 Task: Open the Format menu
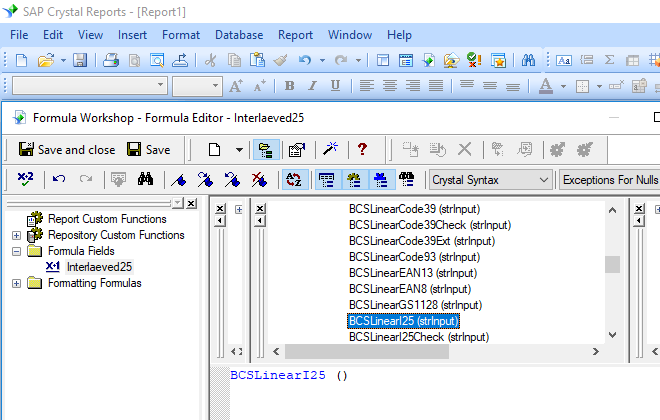point(181,35)
